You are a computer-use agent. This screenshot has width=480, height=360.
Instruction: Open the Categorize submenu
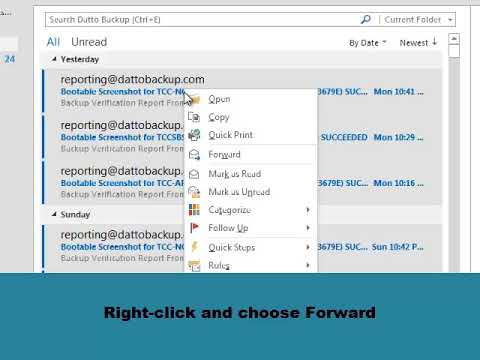click(251, 210)
